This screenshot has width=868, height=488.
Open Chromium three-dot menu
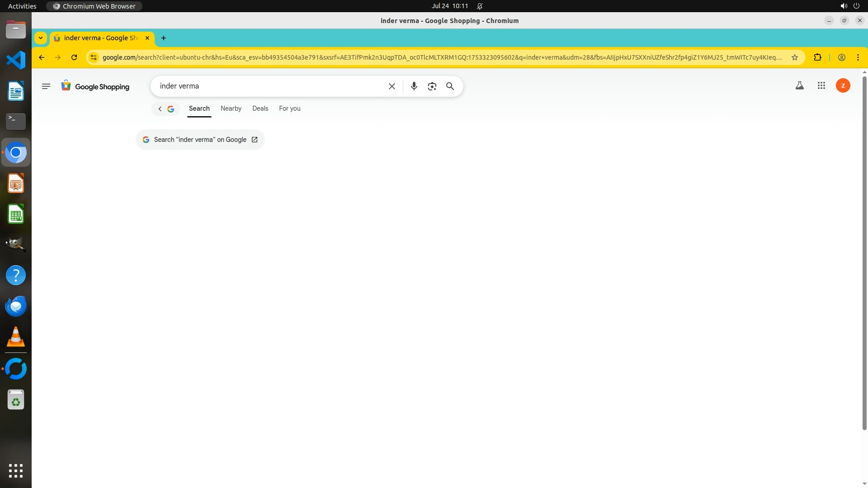point(858,57)
